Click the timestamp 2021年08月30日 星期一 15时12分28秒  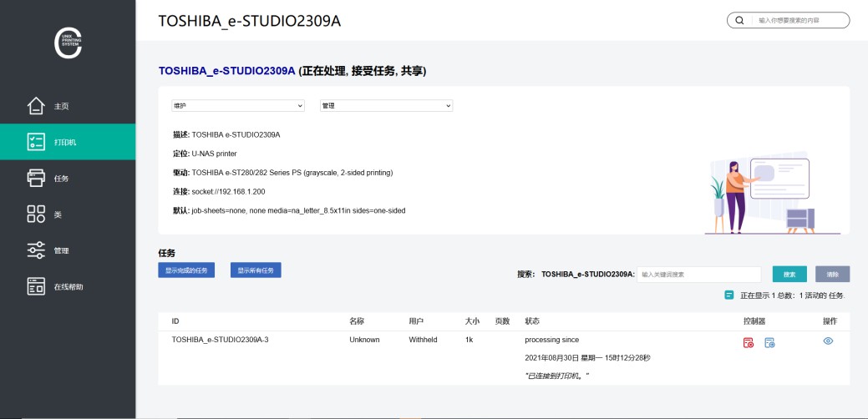pos(587,358)
